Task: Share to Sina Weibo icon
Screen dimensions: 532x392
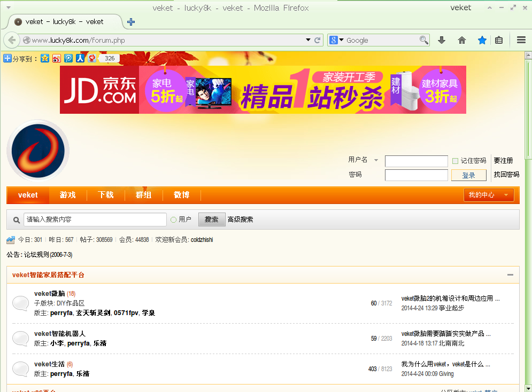Action: 57,58
